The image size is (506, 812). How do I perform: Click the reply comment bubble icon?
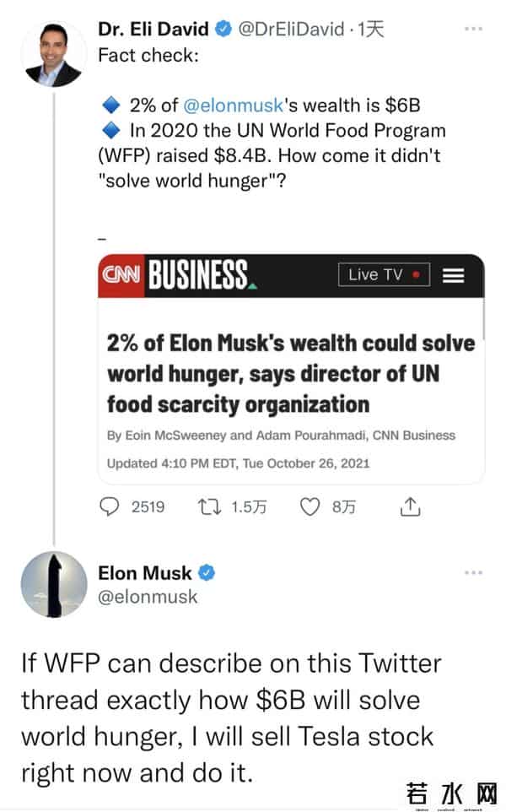click(110, 506)
